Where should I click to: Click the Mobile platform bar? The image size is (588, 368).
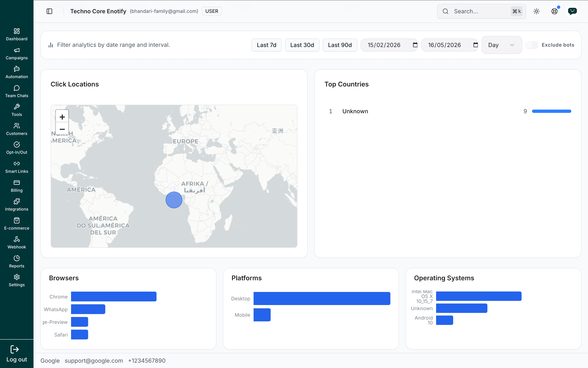click(262, 315)
